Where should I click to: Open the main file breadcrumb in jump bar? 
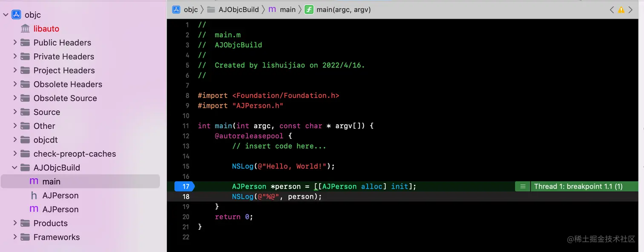coord(287,9)
